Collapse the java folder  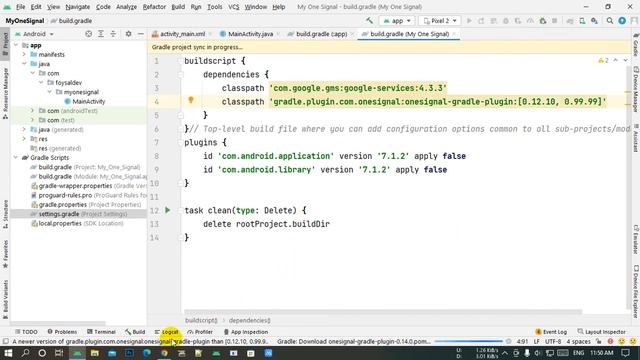24,64
